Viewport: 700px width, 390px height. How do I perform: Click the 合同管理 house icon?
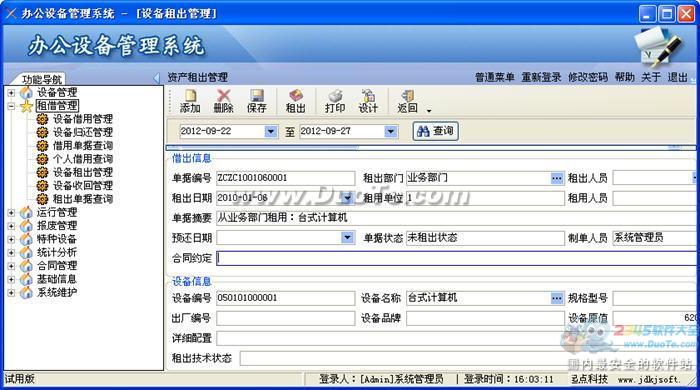[26, 266]
